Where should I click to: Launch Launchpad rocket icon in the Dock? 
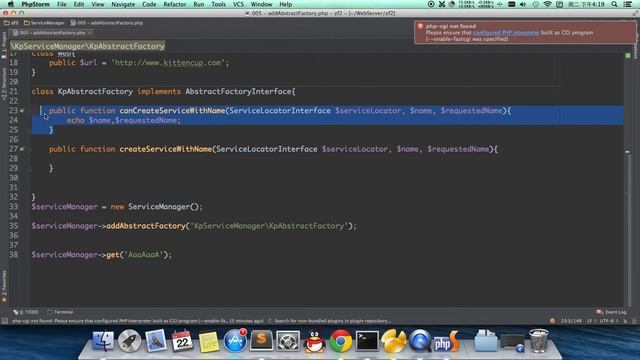[x=129, y=341]
